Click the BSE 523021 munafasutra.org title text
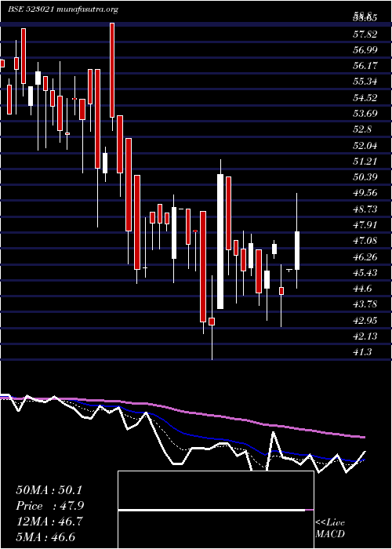The height and width of the screenshot is (549, 392). click(x=63, y=9)
